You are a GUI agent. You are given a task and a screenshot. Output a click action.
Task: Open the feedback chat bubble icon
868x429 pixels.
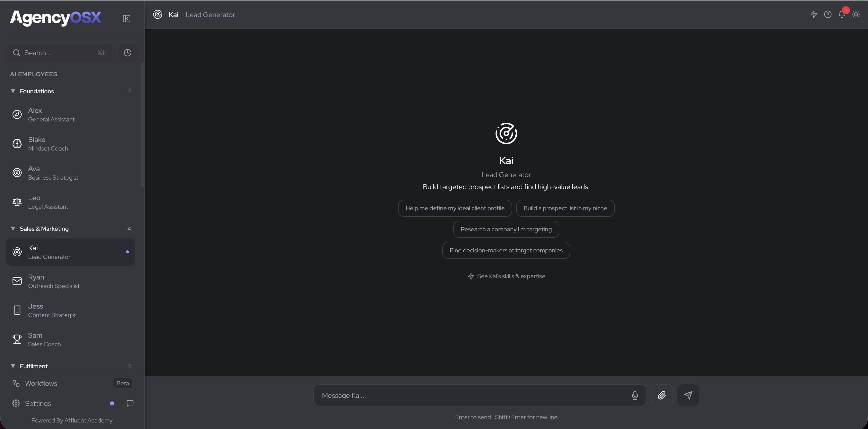pyautogui.click(x=130, y=403)
